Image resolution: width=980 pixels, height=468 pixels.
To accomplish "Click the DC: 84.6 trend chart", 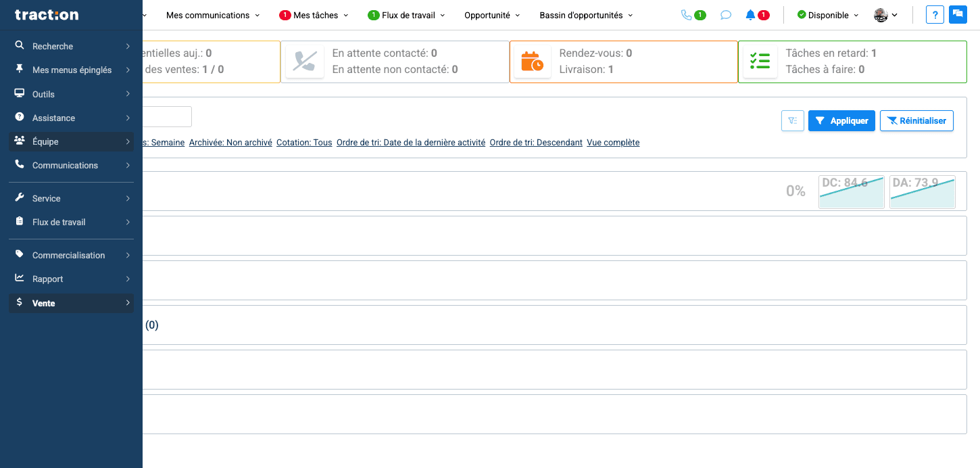I will click(x=852, y=192).
